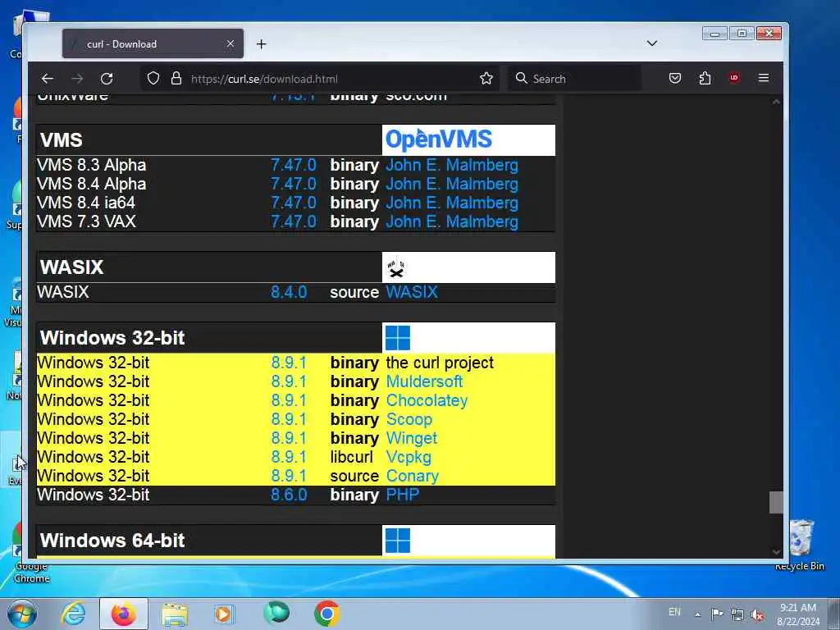Open File Explorer from the taskbar
Viewport: 840px width, 630px height.
coord(175,614)
